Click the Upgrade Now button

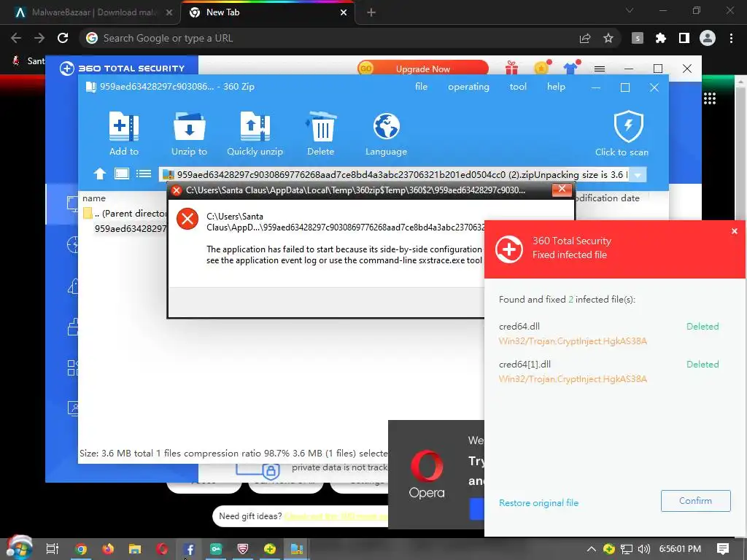(423, 69)
